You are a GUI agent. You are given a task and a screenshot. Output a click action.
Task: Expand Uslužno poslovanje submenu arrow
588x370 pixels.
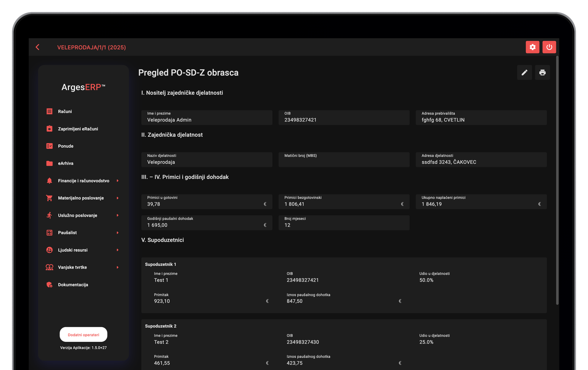(118, 215)
